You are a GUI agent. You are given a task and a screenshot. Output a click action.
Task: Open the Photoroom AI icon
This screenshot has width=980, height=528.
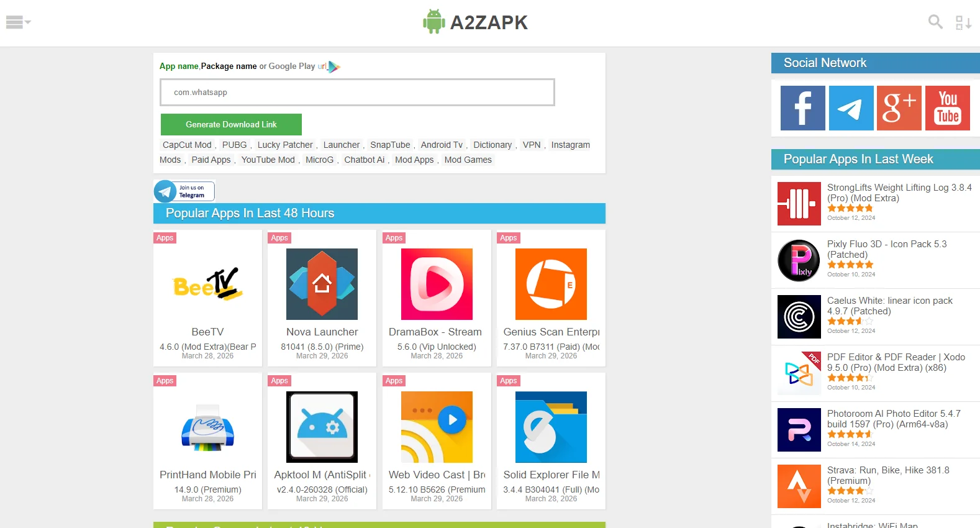pyautogui.click(x=799, y=430)
